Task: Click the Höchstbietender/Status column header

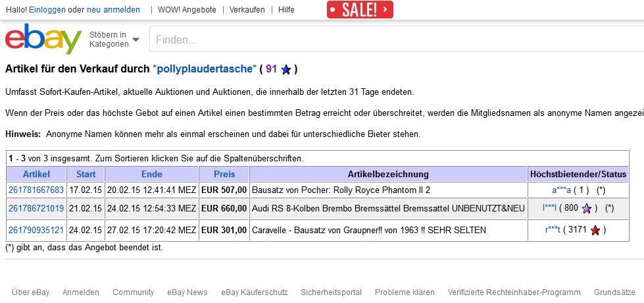Action: point(578,175)
